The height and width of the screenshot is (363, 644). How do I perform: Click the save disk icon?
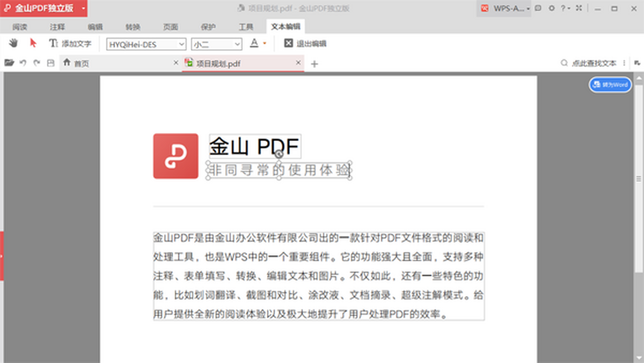50,63
